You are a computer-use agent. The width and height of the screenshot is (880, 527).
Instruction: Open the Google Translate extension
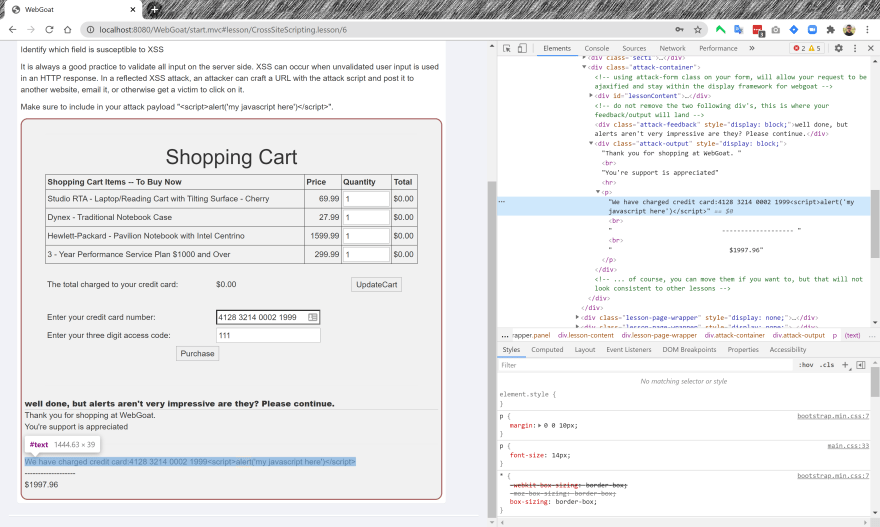pos(739,30)
